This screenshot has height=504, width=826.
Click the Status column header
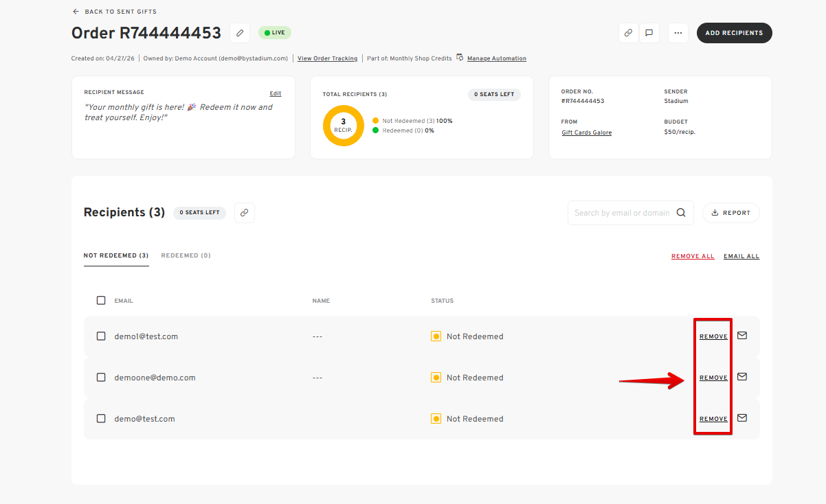pos(442,301)
